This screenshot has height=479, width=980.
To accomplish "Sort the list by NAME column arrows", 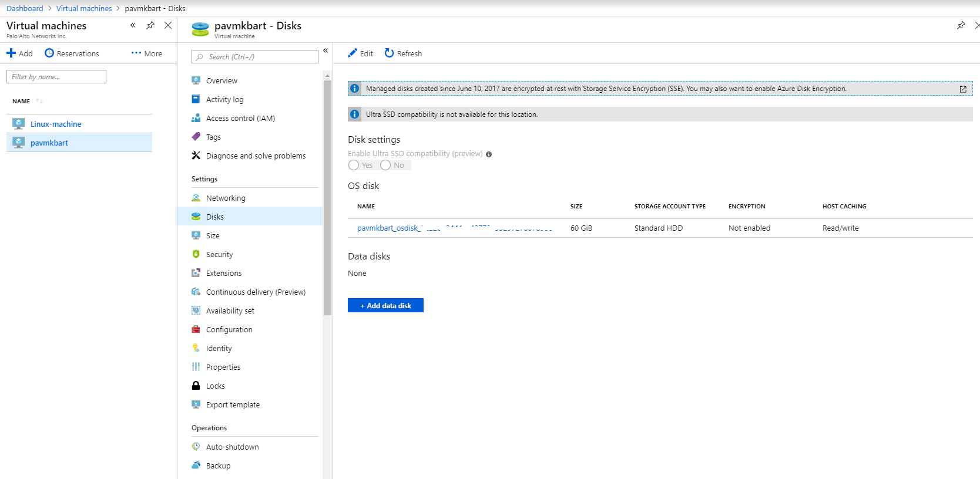I will [39, 101].
